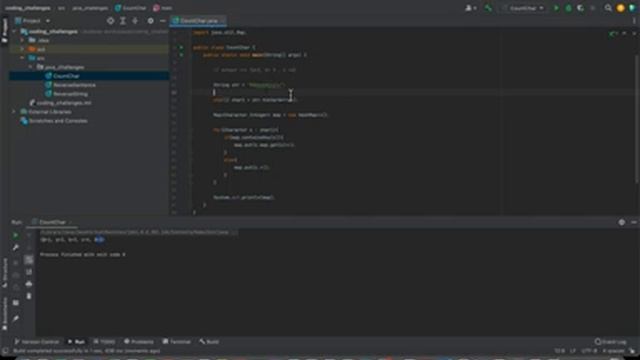640x360 pixels.
Task: Open the user account icon in toolbar
Action: 471,8
